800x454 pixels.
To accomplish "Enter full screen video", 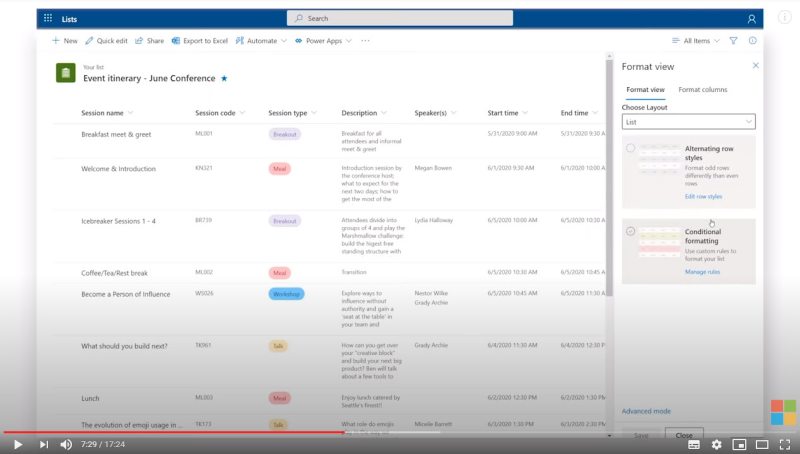I will tap(785, 445).
